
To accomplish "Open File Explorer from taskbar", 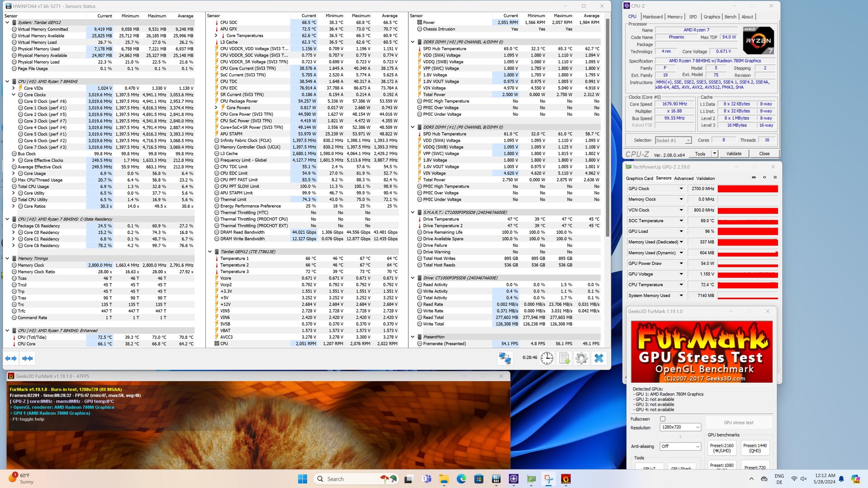I will click(443, 479).
